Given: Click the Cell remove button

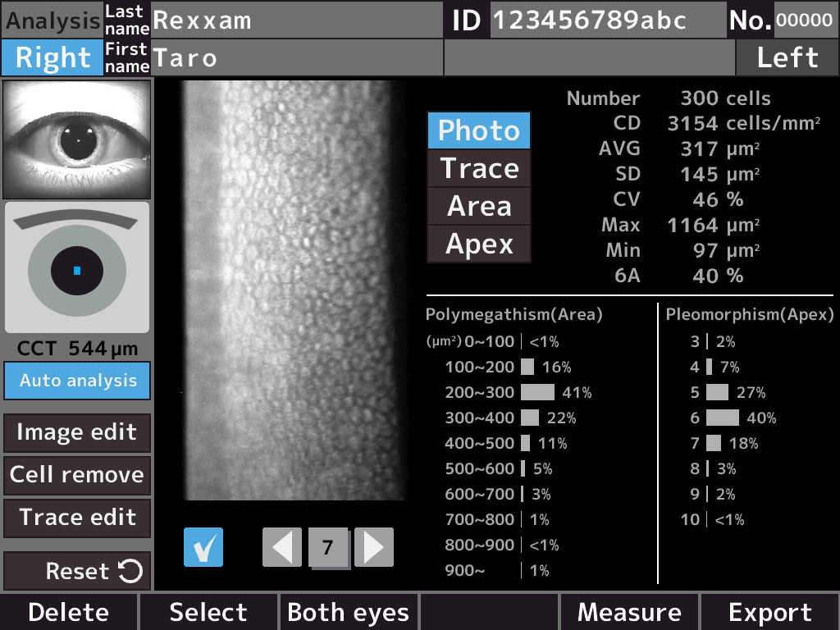Looking at the screenshot, I should (77, 475).
